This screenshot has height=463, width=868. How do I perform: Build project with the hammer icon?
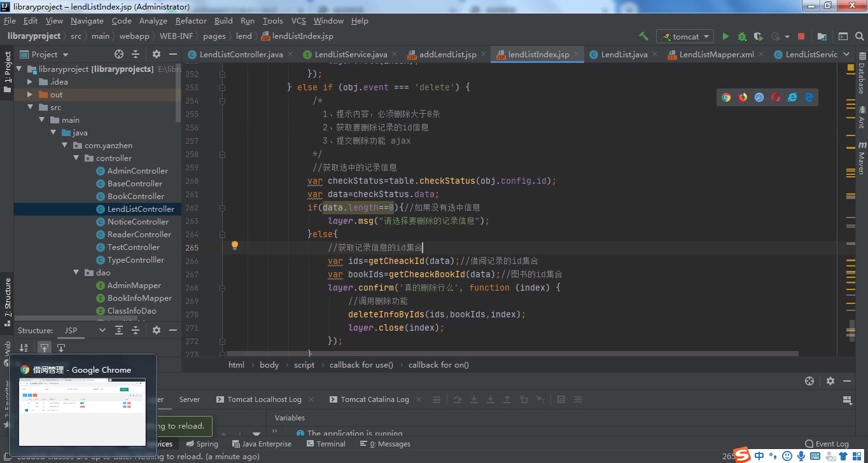pos(643,37)
